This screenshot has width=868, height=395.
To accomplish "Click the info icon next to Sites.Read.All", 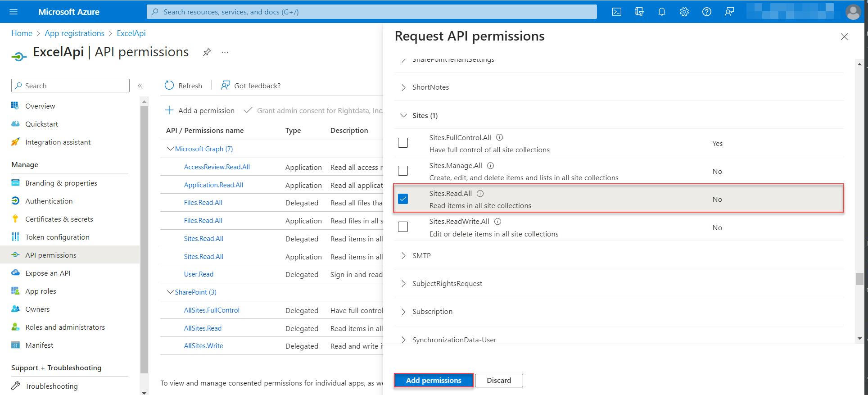I will 480,194.
